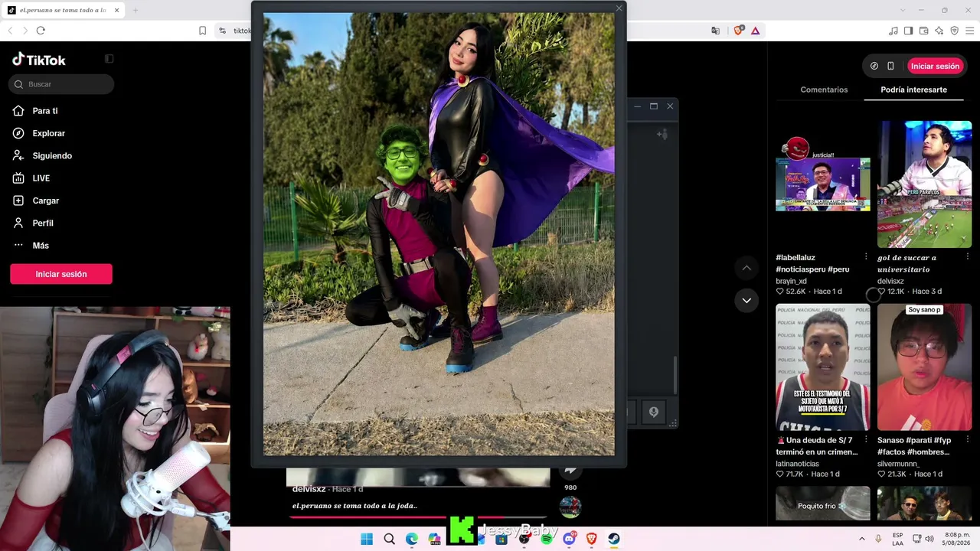Bookmark this page in the browser
Viewport: 980px width, 551px height.
coord(202,31)
